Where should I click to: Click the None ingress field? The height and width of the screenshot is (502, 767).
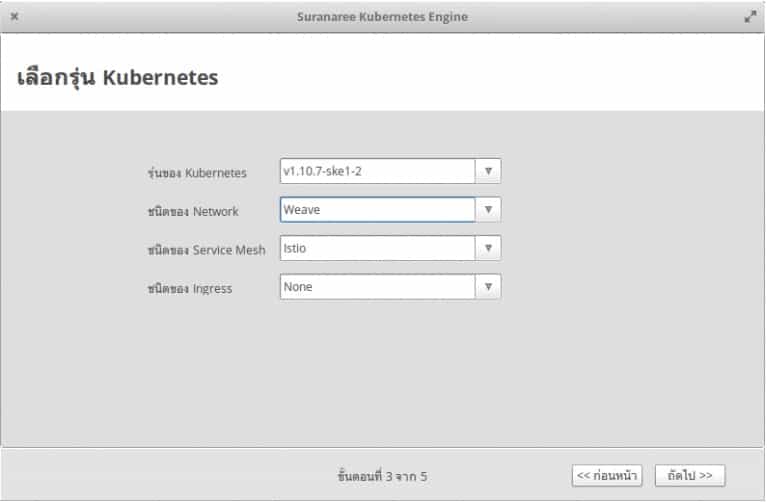(x=377, y=287)
